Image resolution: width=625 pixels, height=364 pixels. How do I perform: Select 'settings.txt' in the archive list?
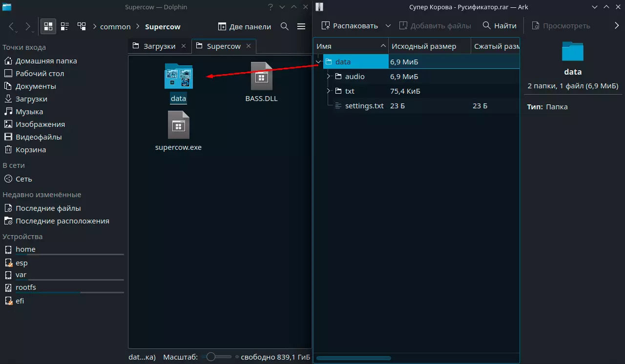(x=417, y=106)
